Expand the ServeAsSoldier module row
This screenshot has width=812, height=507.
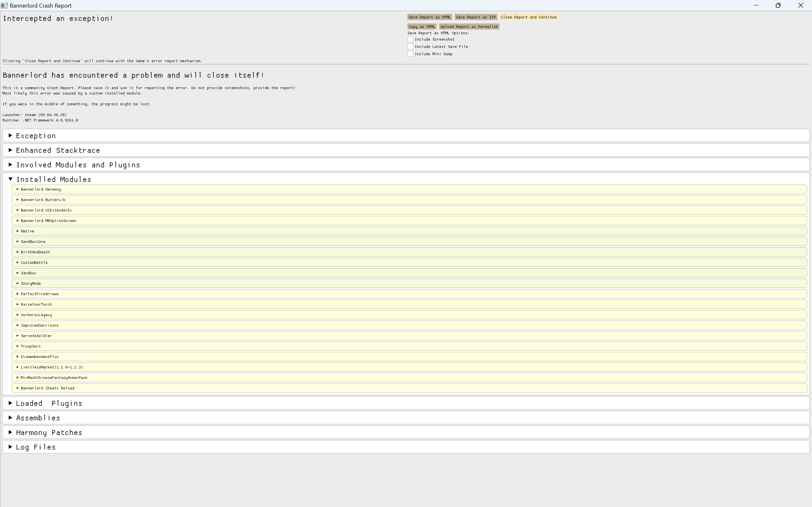point(409,336)
